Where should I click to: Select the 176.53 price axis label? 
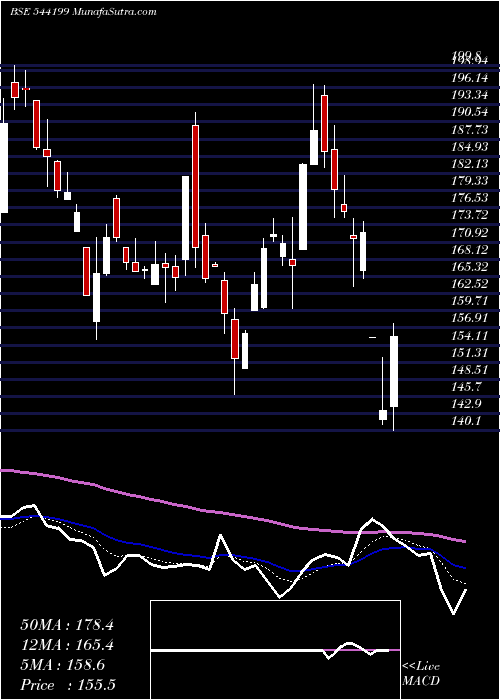471,198
